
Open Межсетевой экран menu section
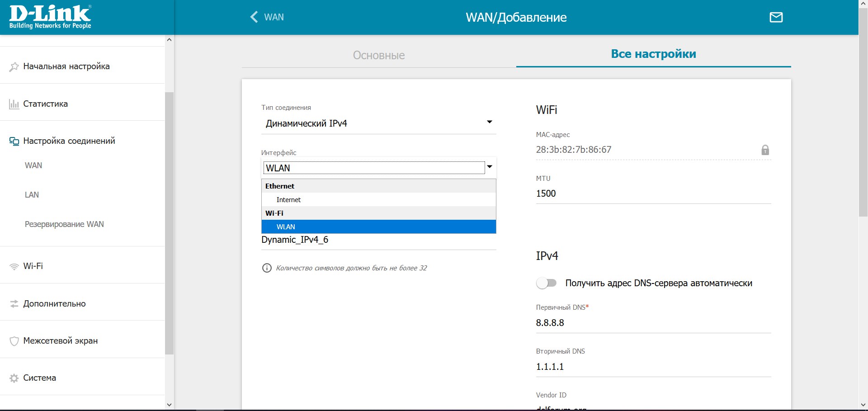point(82,341)
